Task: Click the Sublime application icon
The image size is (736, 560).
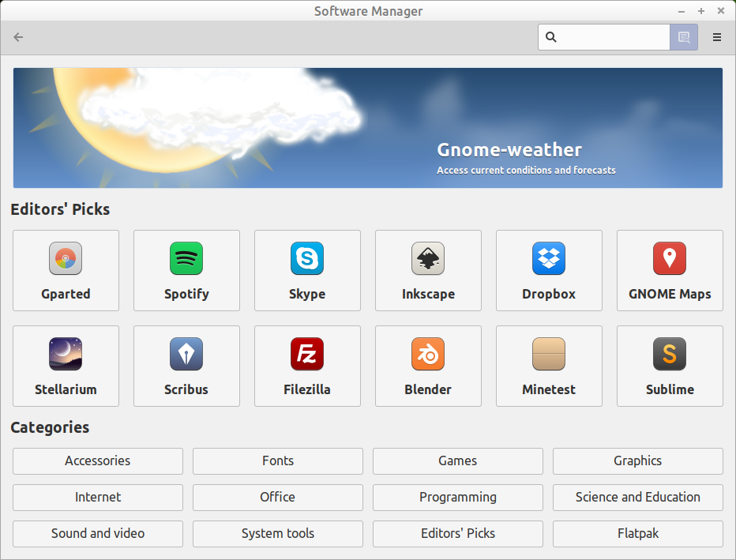Action: pos(670,366)
